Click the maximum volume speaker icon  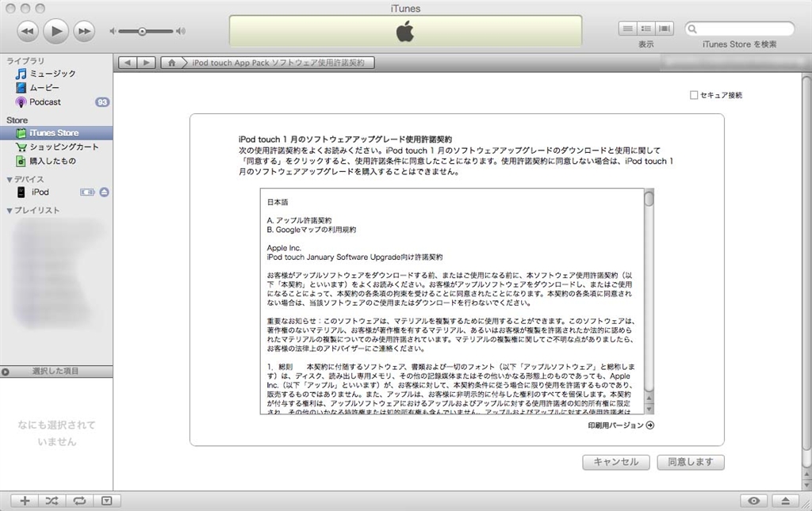click(x=180, y=31)
